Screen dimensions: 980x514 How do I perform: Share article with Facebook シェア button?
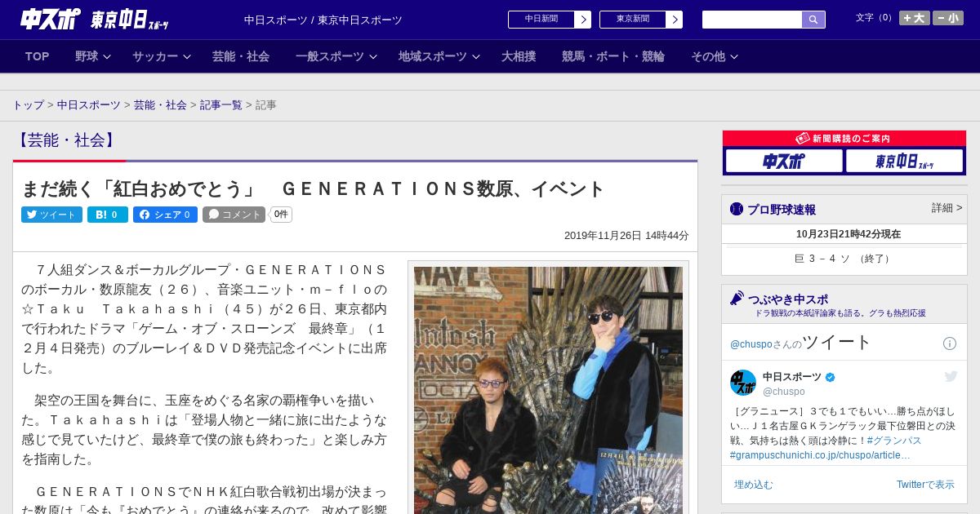point(165,215)
